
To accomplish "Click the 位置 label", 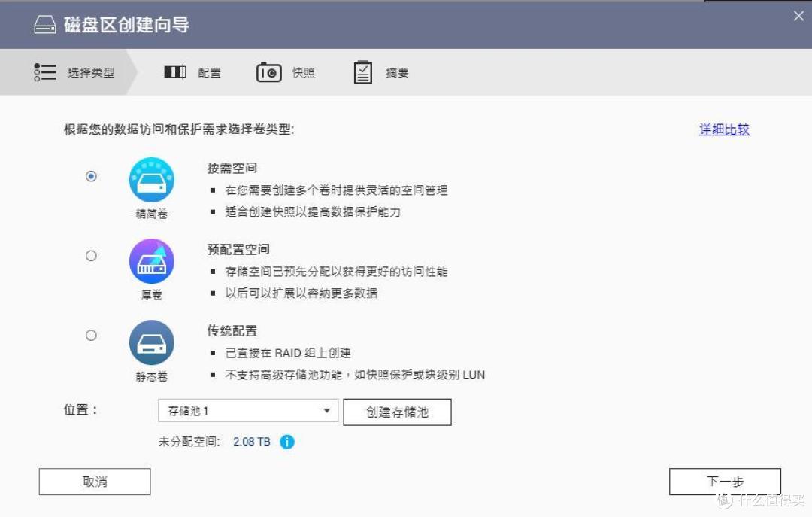I will [x=80, y=409].
